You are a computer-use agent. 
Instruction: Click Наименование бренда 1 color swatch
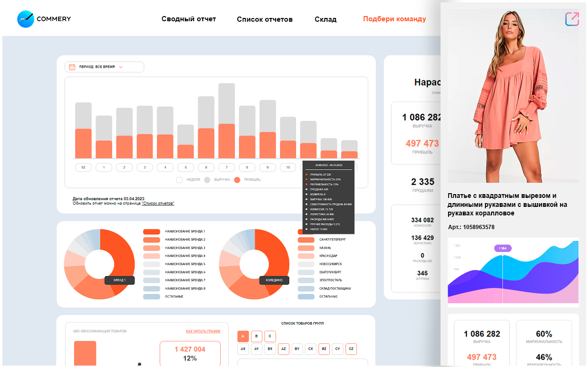151,231
